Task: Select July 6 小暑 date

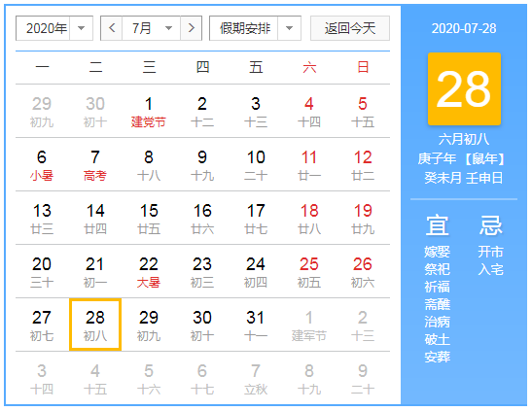Action: click(x=42, y=164)
